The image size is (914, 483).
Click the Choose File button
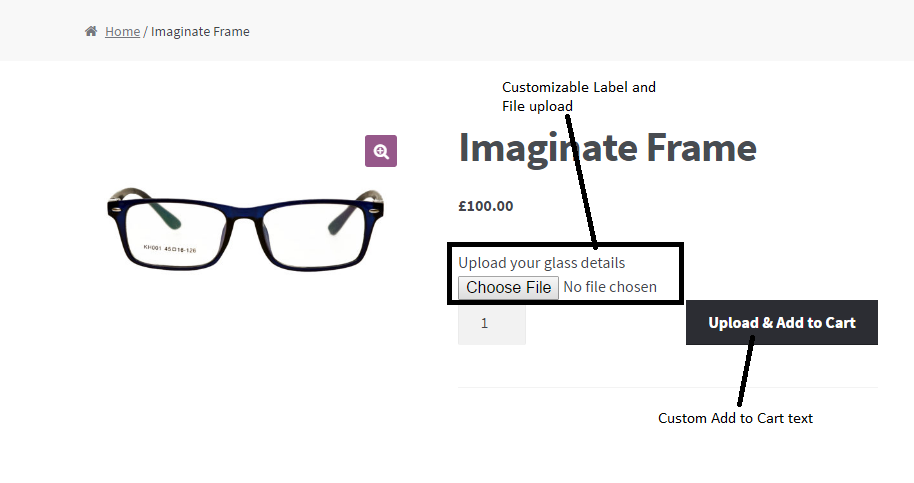pyautogui.click(x=508, y=287)
